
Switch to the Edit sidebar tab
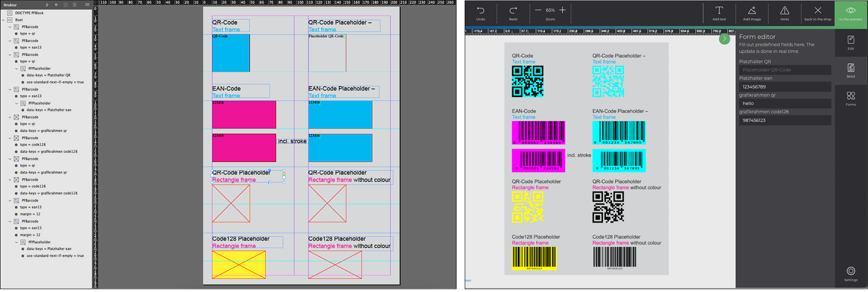click(x=850, y=43)
